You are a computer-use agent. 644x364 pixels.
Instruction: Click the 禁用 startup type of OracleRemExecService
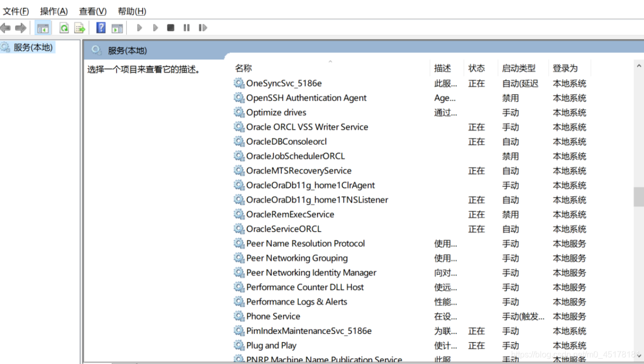click(x=511, y=215)
